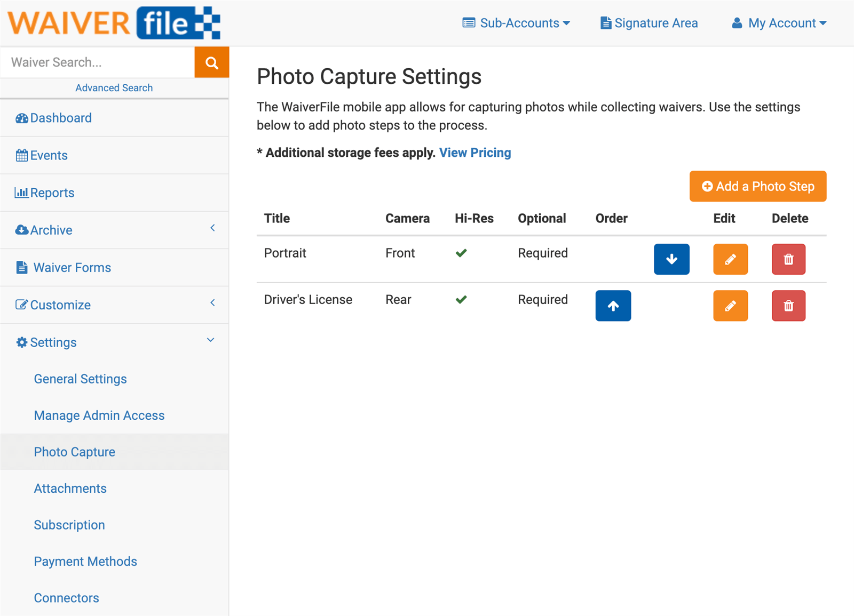Screen dimensions: 854x616
Task: Click the Add a Photo Step button
Action: (x=757, y=186)
